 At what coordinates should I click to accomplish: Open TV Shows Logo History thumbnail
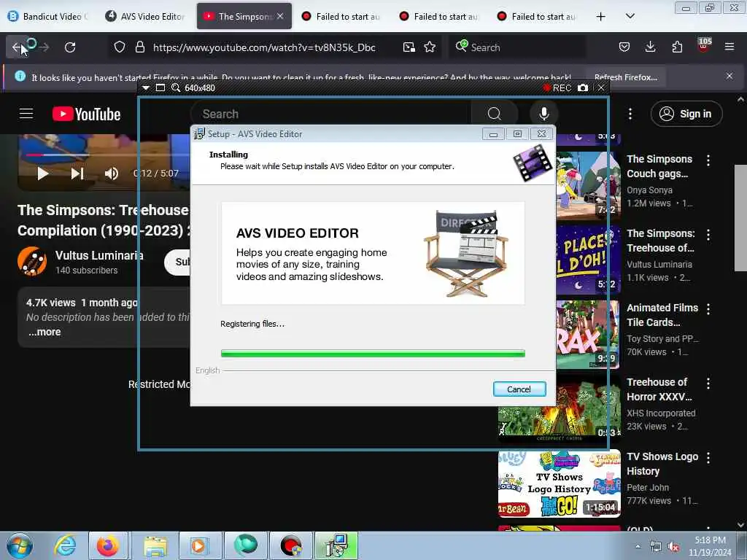[x=560, y=483]
